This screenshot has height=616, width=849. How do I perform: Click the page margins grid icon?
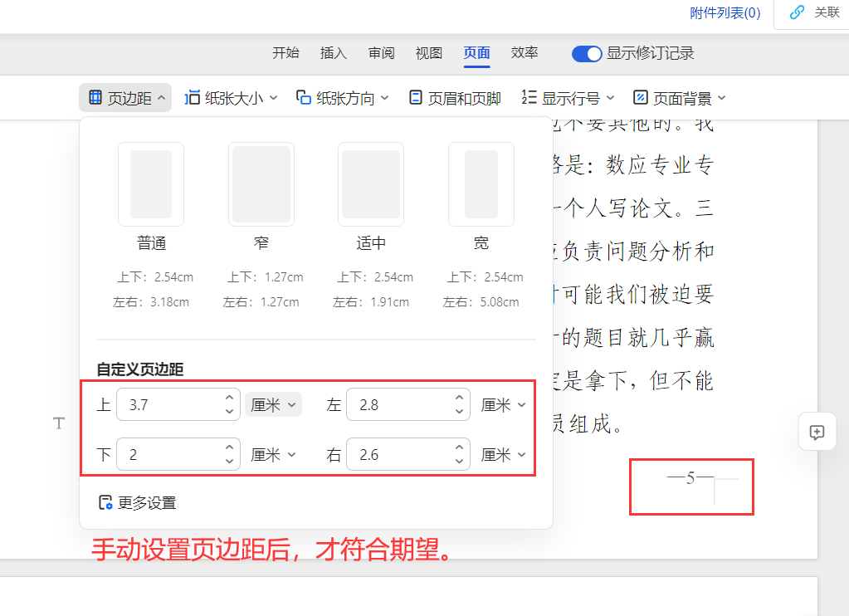(x=95, y=97)
